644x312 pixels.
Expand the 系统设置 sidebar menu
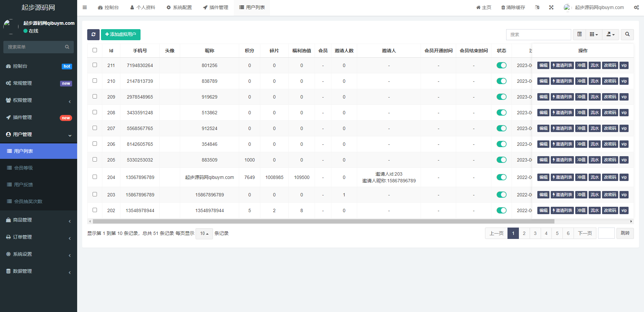click(x=39, y=254)
